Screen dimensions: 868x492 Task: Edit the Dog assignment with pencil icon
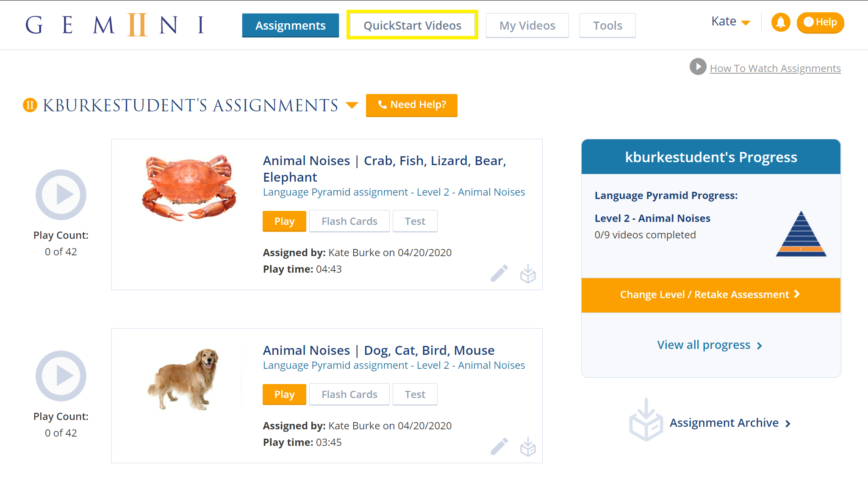click(499, 446)
